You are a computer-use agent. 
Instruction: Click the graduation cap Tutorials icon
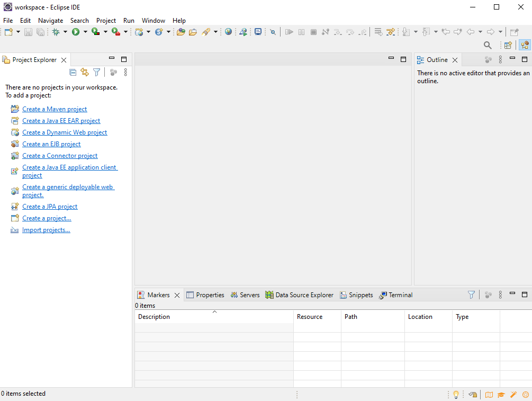(x=501, y=395)
